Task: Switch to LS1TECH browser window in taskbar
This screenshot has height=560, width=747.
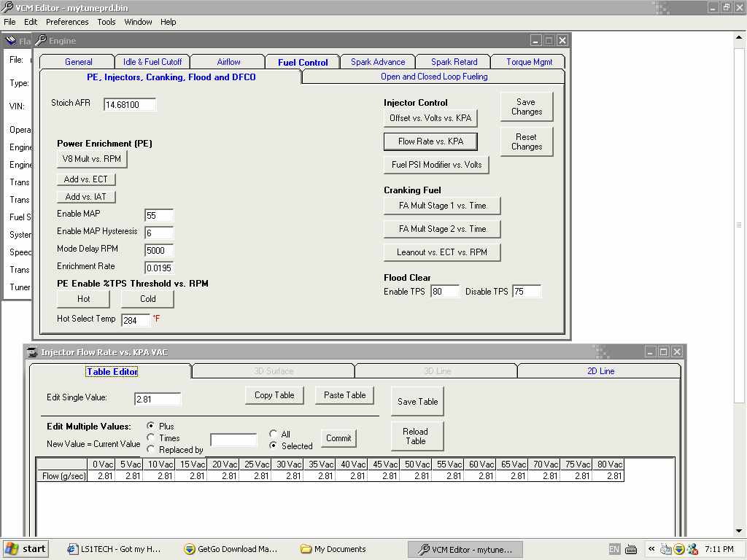Action: pos(114,549)
